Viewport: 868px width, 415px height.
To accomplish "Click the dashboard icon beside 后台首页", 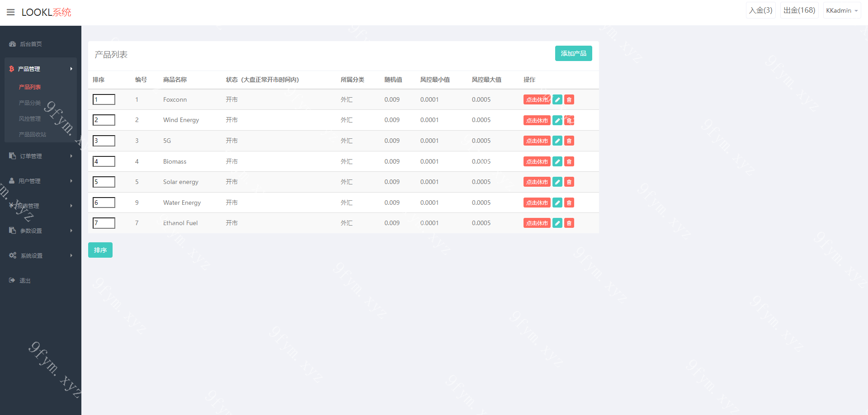I will 13,44.
